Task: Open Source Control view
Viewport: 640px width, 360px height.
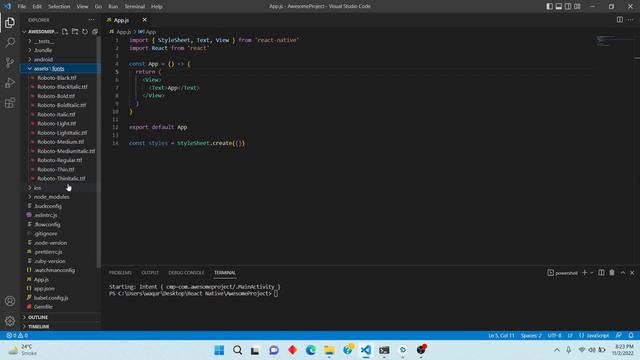Action: 10,62
